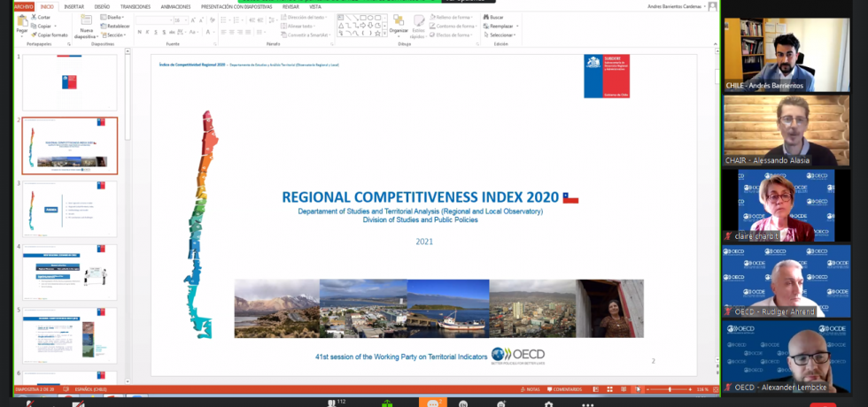Switch to the REVISAR tab
Viewport: 868px width, 407px height.
(x=291, y=7)
